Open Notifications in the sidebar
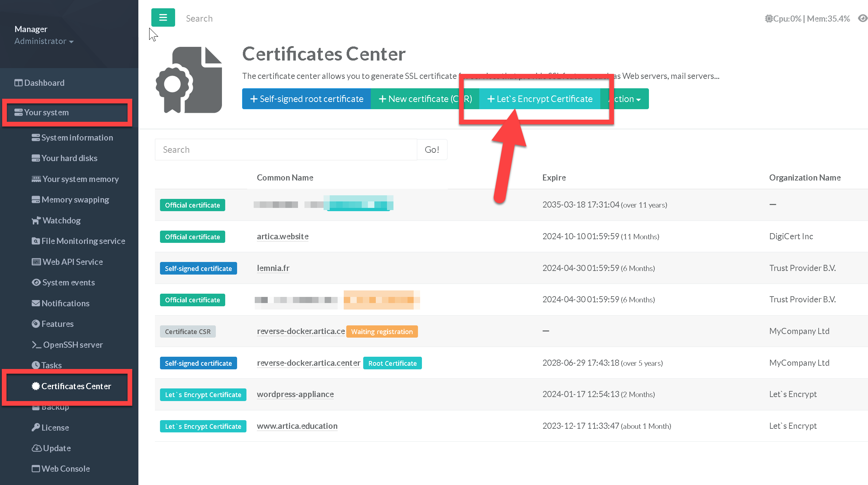868x485 pixels. [x=65, y=303]
